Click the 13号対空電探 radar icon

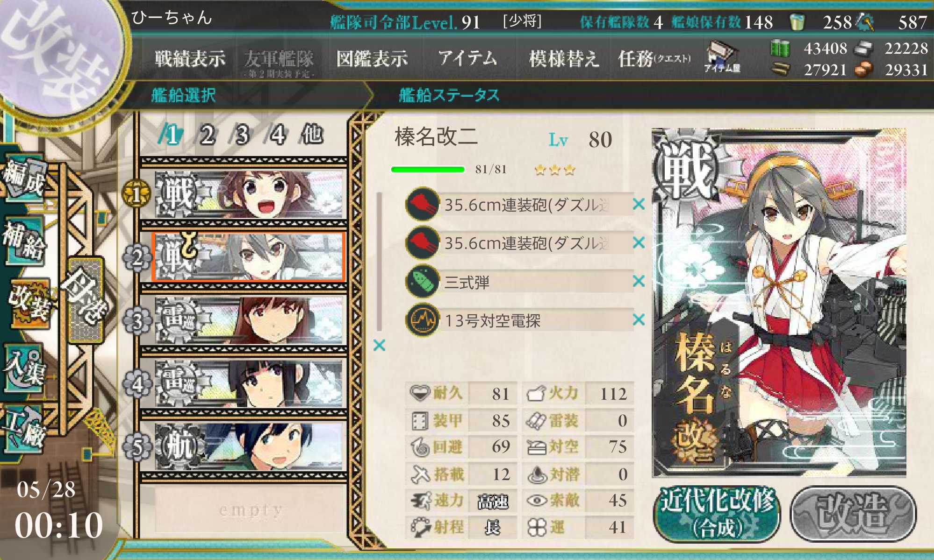(x=422, y=320)
